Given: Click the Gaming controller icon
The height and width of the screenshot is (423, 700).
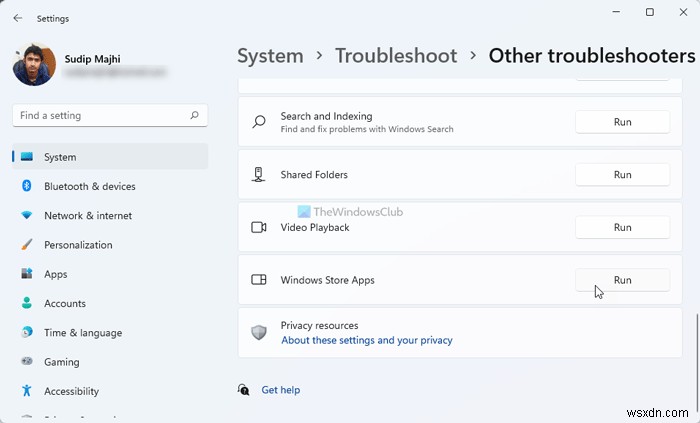Looking at the screenshot, I should pos(27,361).
